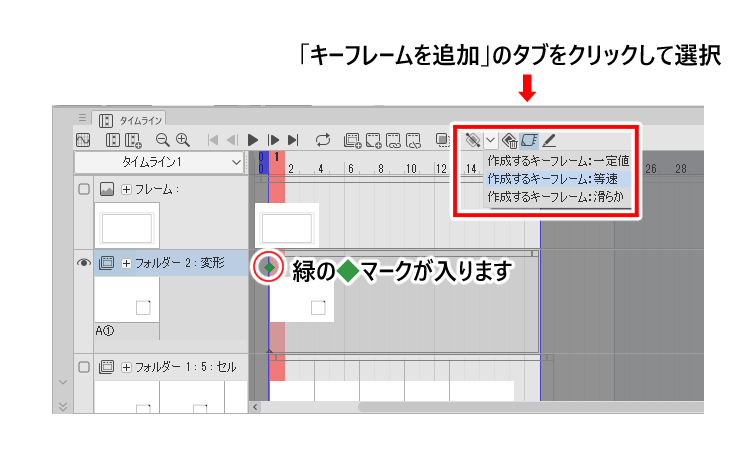Hide the フォルダー 2 : 変形 layer

click(84, 264)
